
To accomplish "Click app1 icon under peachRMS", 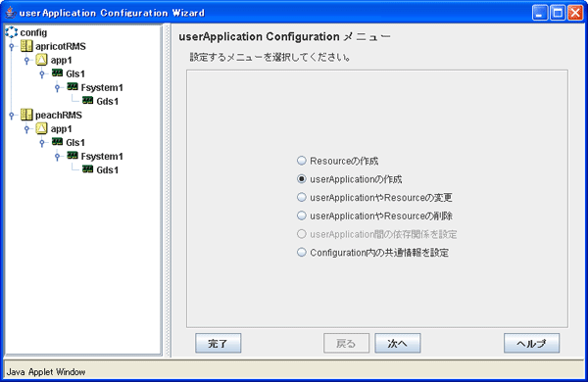I will [x=41, y=128].
